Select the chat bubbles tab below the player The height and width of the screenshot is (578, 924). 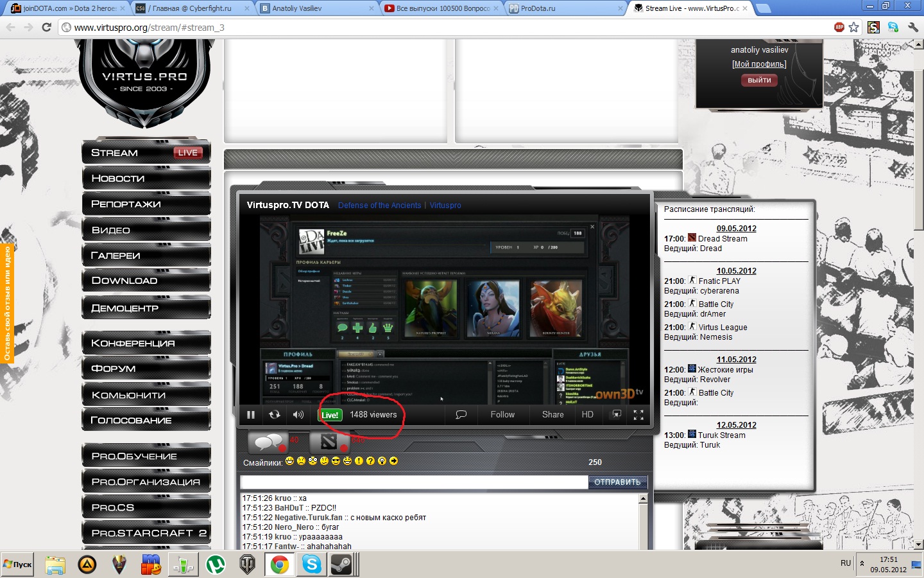point(268,442)
